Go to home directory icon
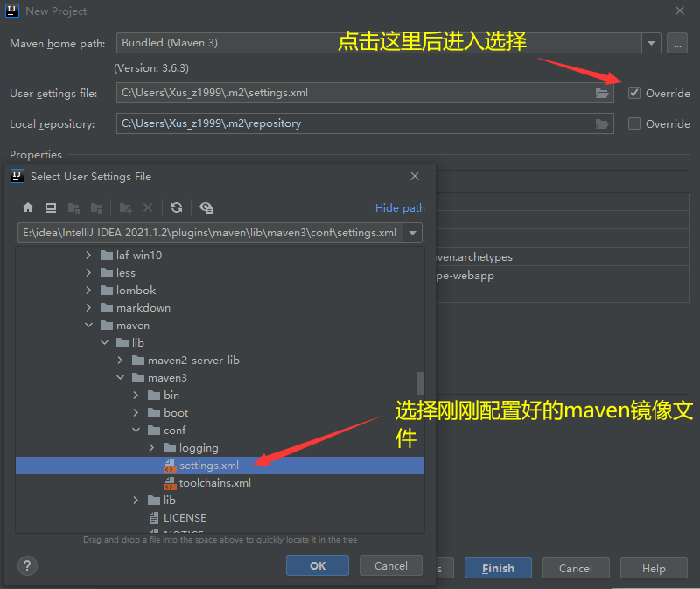Image resolution: width=700 pixels, height=589 pixels. pyautogui.click(x=28, y=207)
